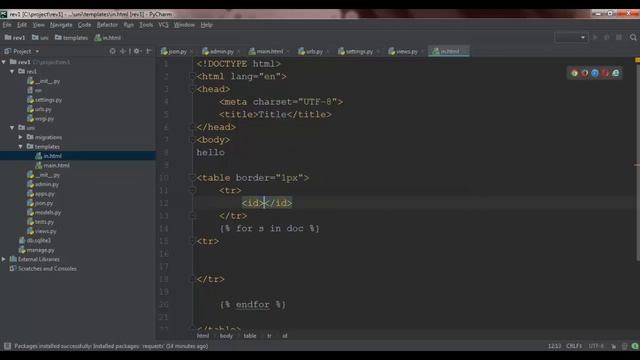Open the Help menu
Viewport: 640px width, 360px height.
tap(207, 25)
